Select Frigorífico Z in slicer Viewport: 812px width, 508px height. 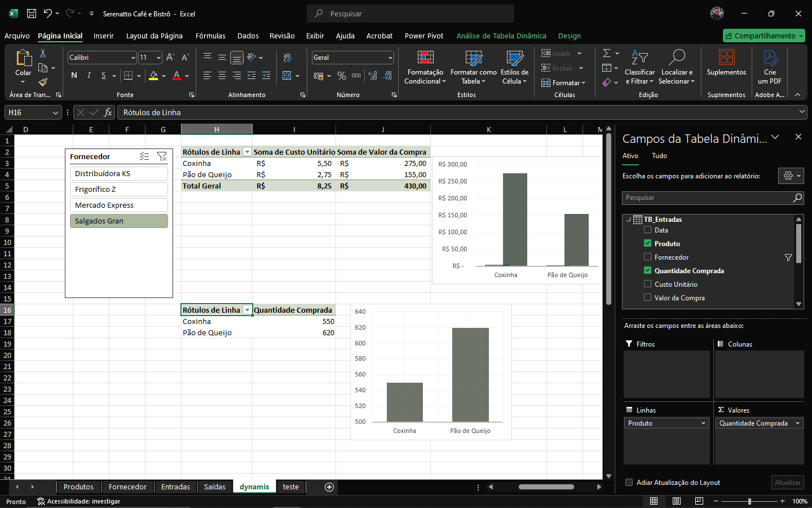tap(118, 189)
